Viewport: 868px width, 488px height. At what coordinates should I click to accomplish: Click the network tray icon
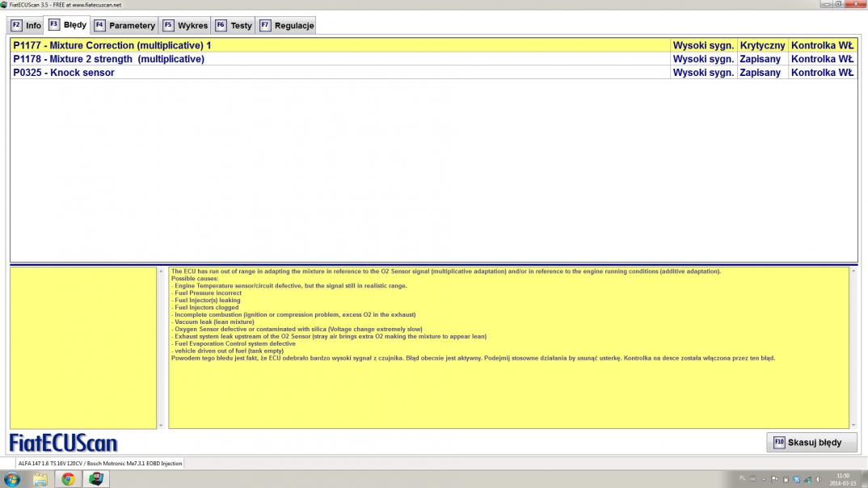(x=807, y=480)
